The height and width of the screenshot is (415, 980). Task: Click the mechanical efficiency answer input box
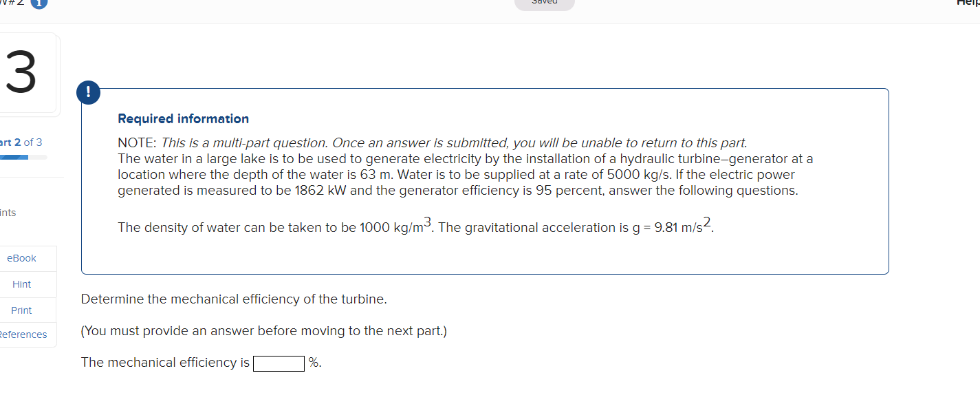pos(279,363)
